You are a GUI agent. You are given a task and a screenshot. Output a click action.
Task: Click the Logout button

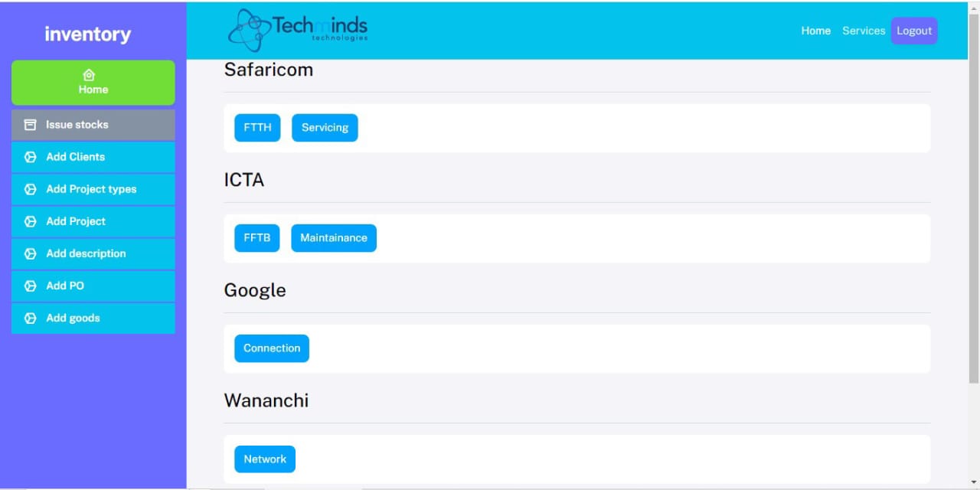click(x=914, y=31)
